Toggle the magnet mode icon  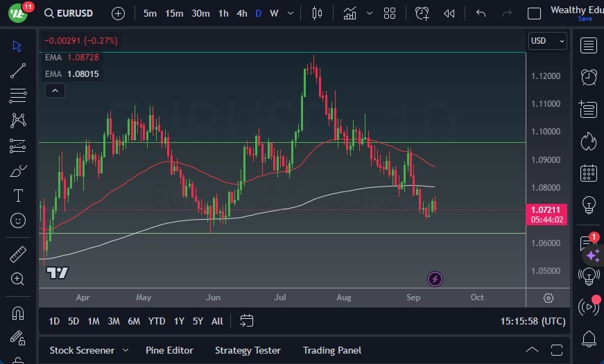tap(18, 313)
